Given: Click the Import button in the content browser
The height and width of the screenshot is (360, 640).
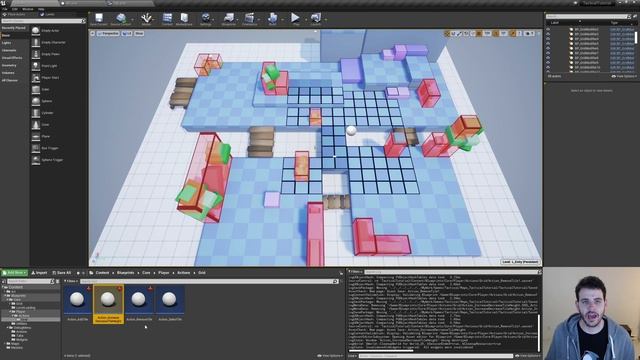Looking at the screenshot, I should [x=39, y=273].
